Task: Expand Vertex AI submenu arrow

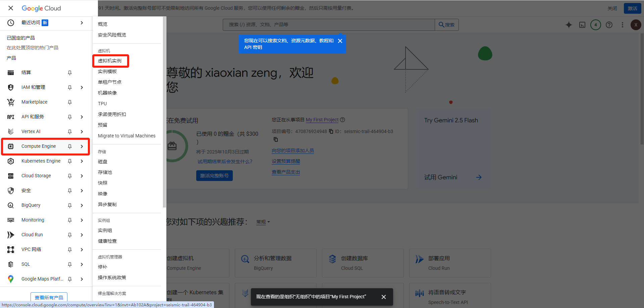Action: (x=82, y=132)
